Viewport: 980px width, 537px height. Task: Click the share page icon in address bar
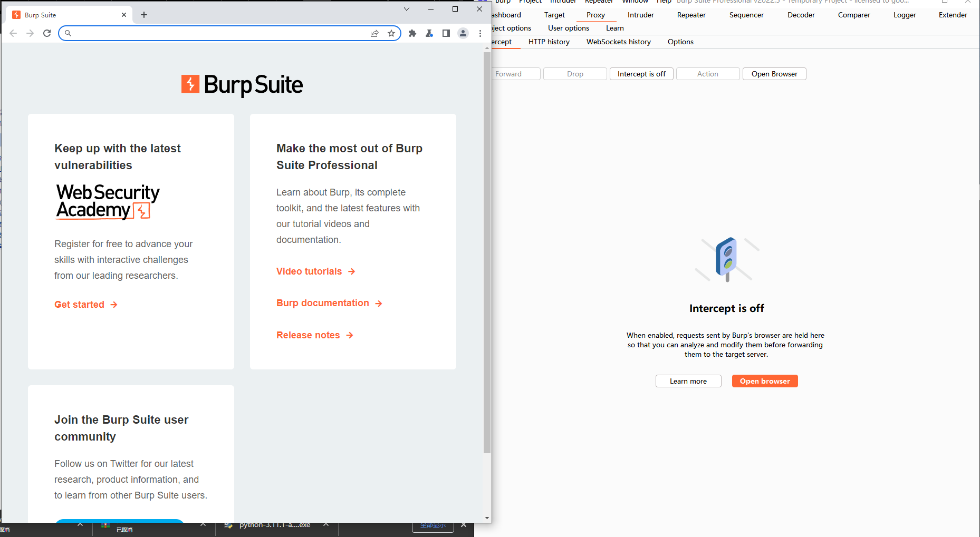pyautogui.click(x=374, y=33)
